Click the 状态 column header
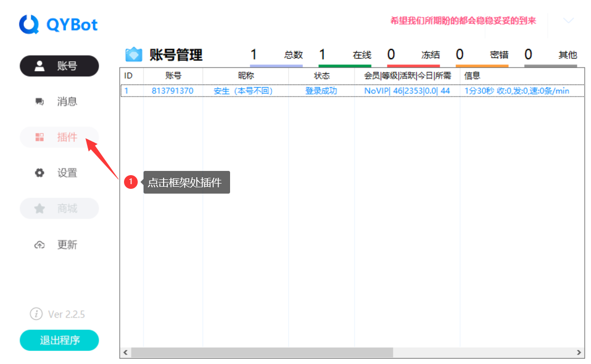 tap(321, 76)
